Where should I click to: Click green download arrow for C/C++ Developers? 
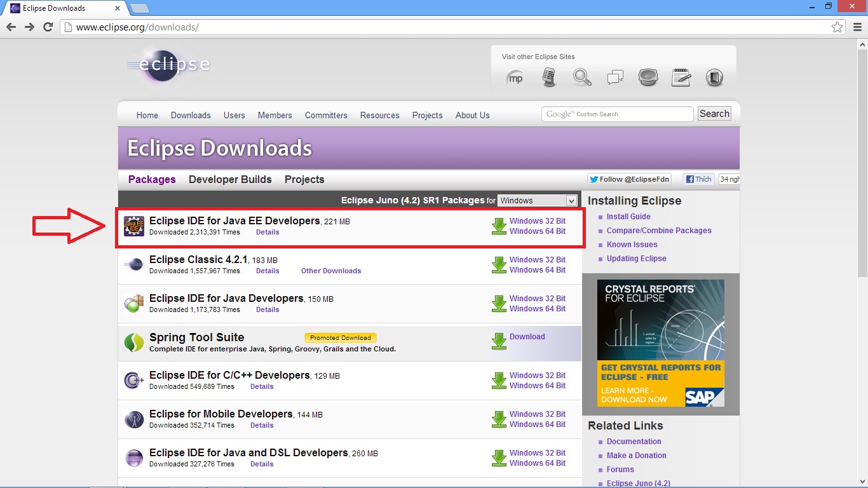point(499,381)
